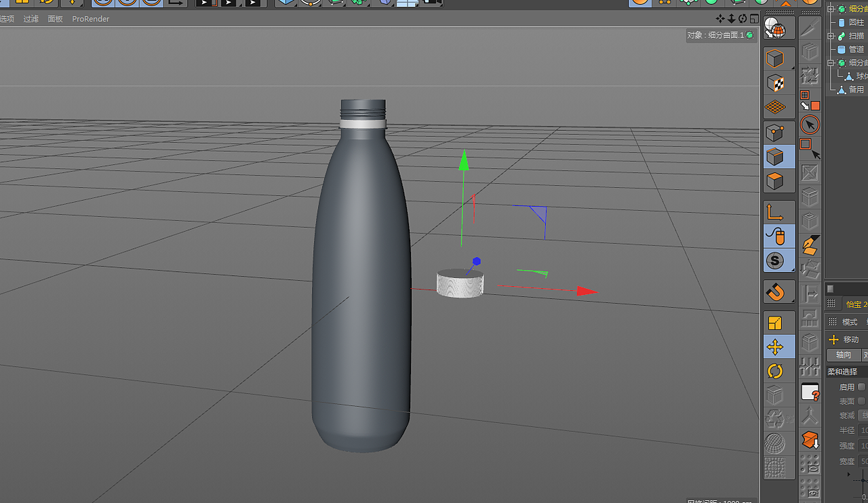The height and width of the screenshot is (503, 868).
Task: Open the viewport 面板 menu
Action: tap(56, 19)
